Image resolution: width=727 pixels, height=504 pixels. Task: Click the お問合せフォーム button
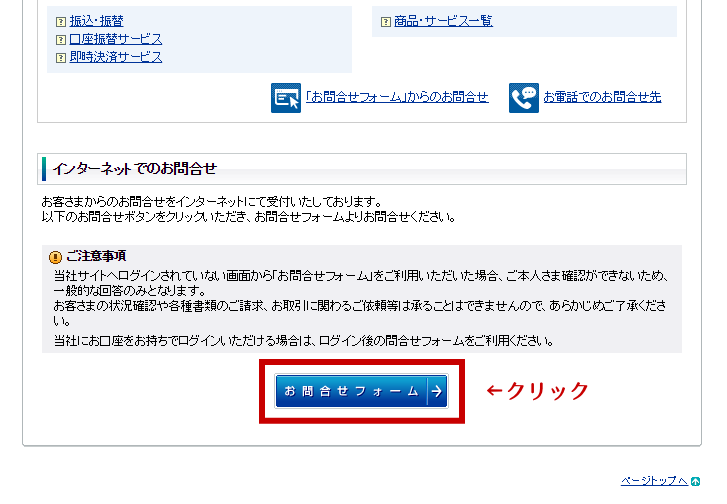pyautogui.click(x=361, y=391)
